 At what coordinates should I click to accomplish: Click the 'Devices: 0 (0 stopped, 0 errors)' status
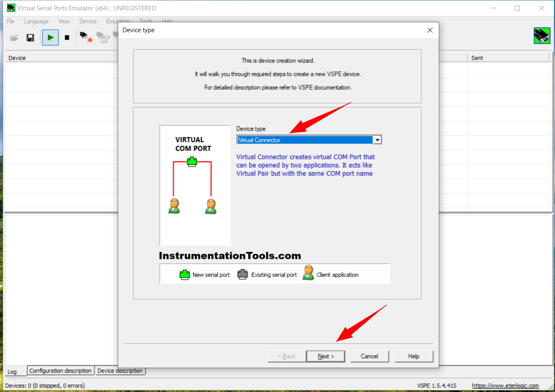click(x=45, y=385)
